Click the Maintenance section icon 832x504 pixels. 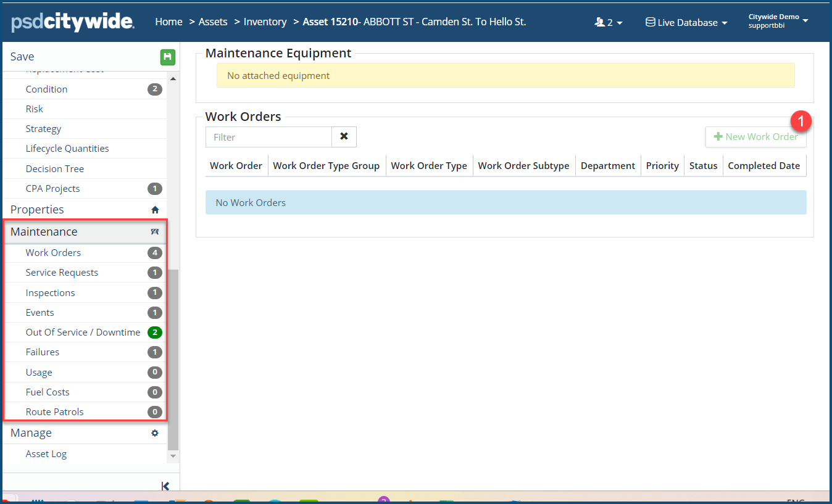click(x=155, y=232)
